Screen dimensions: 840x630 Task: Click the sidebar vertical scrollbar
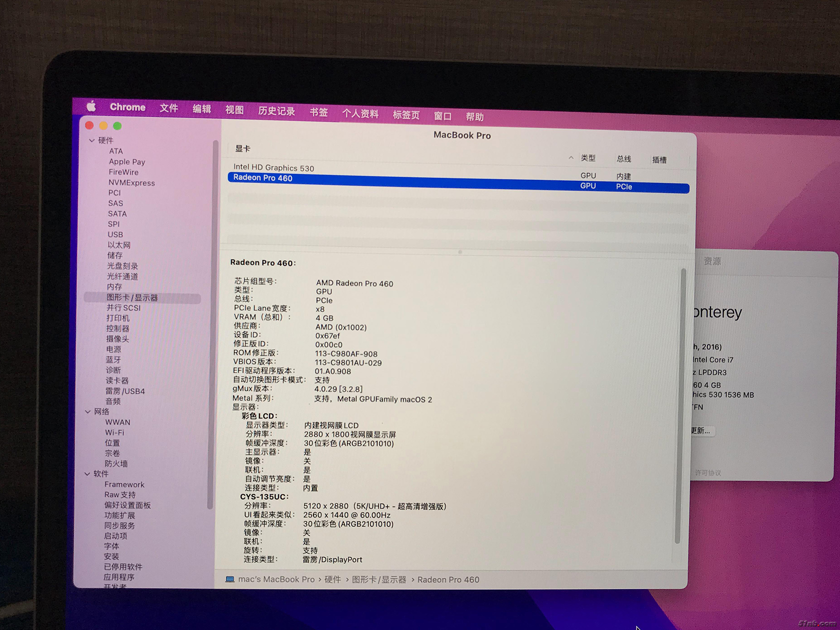pos(214,325)
